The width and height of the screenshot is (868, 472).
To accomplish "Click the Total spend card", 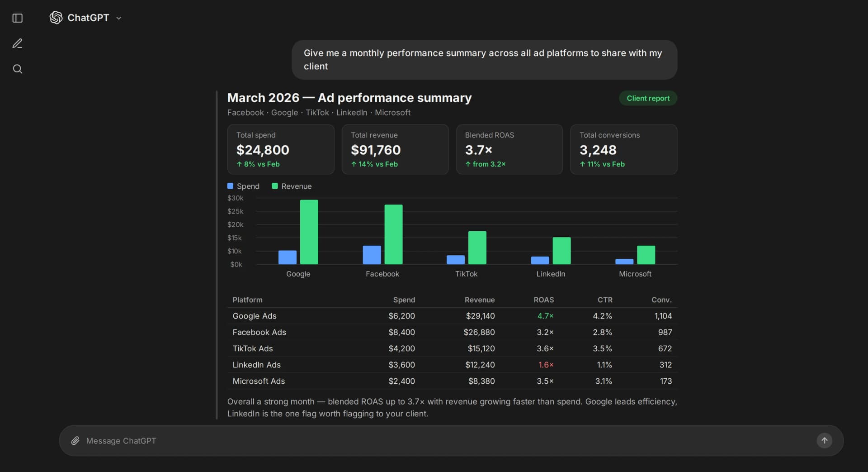I will 281,149.
